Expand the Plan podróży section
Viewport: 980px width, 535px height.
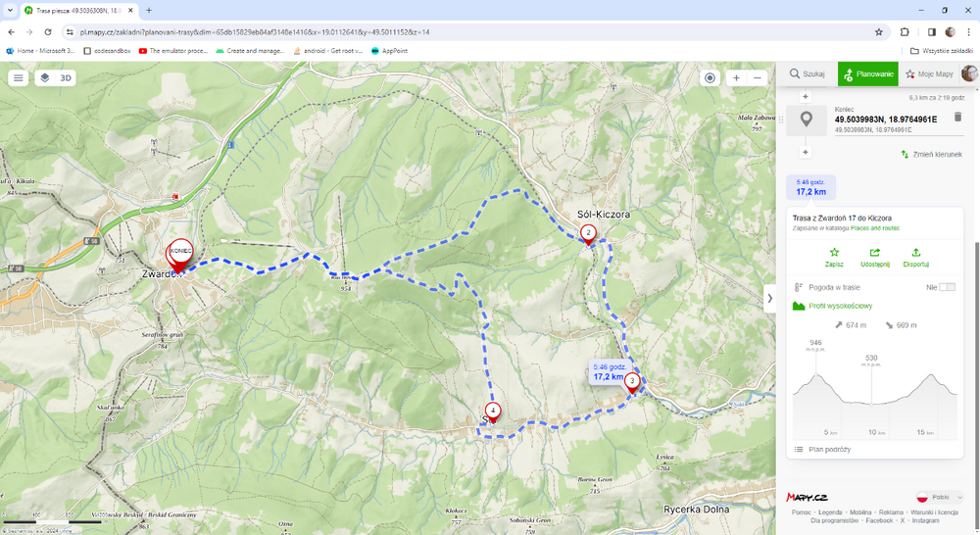pyautogui.click(x=829, y=450)
